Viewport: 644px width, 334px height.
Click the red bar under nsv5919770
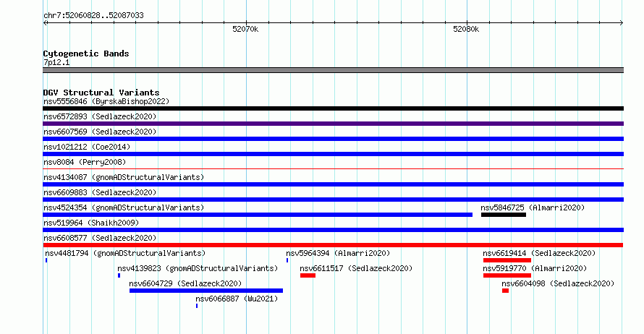(x=507, y=275)
